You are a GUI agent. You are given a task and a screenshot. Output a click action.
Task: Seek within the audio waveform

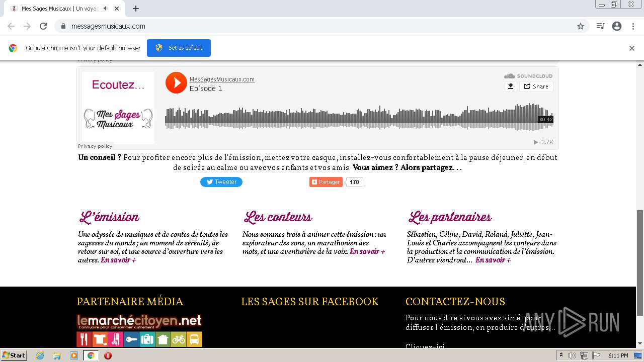[359, 117]
